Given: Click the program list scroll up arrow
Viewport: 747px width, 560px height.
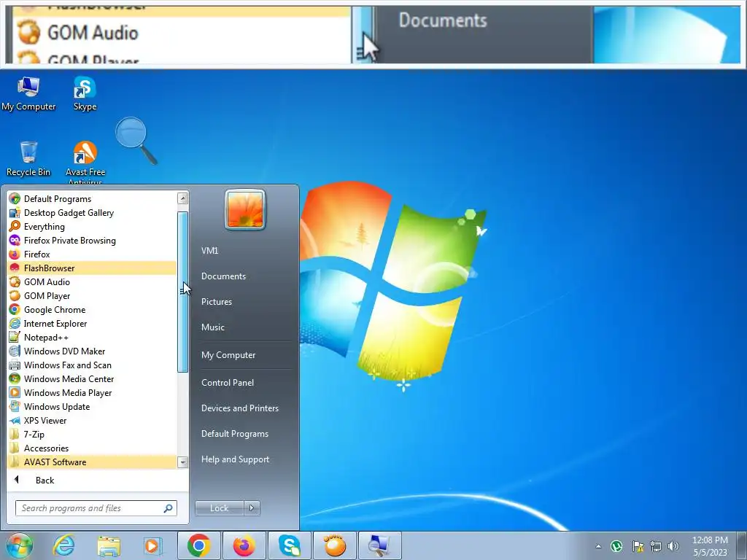Looking at the screenshot, I should pyautogui.click(x=182, y=198).
